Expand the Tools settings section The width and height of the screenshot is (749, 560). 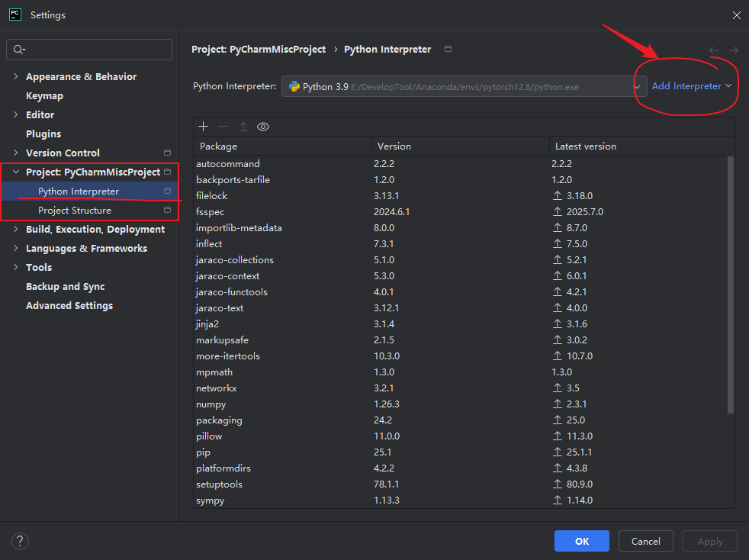click(16, 268)
